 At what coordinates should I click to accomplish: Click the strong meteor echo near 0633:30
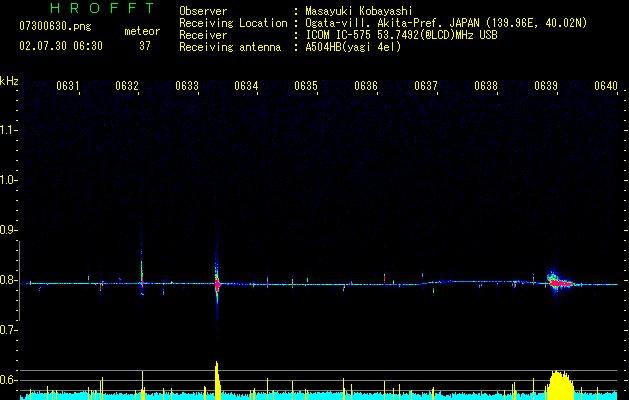(x=217, y=284)
